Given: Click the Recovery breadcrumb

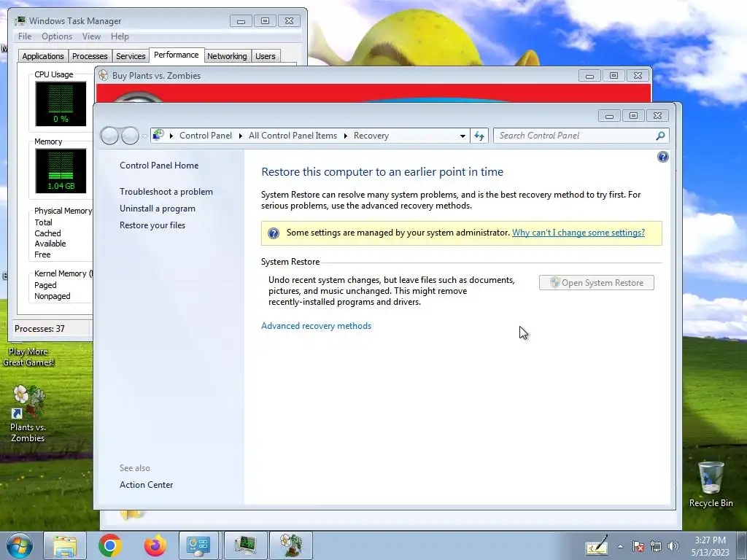Looking at the screenshot, I should click(371, 136).
